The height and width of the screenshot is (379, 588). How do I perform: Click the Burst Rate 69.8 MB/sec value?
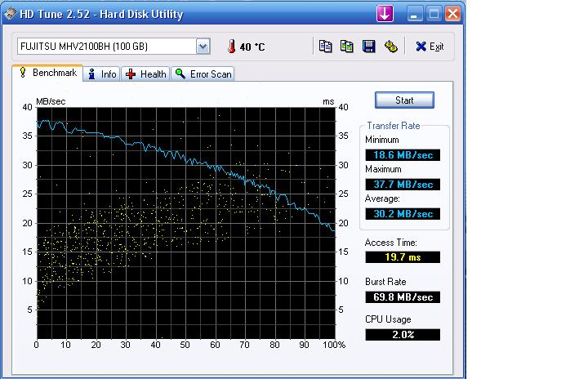402,297
